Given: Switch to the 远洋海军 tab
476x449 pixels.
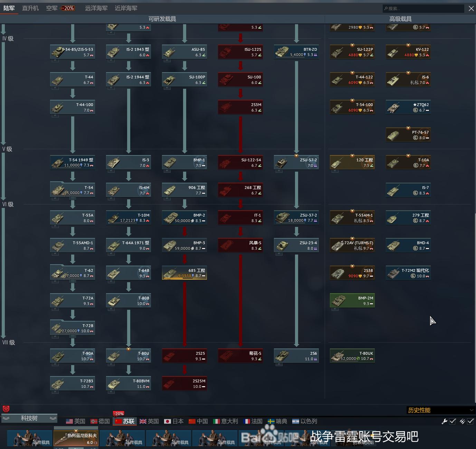Looking at the screenshot, I should [x=96, y=8].
